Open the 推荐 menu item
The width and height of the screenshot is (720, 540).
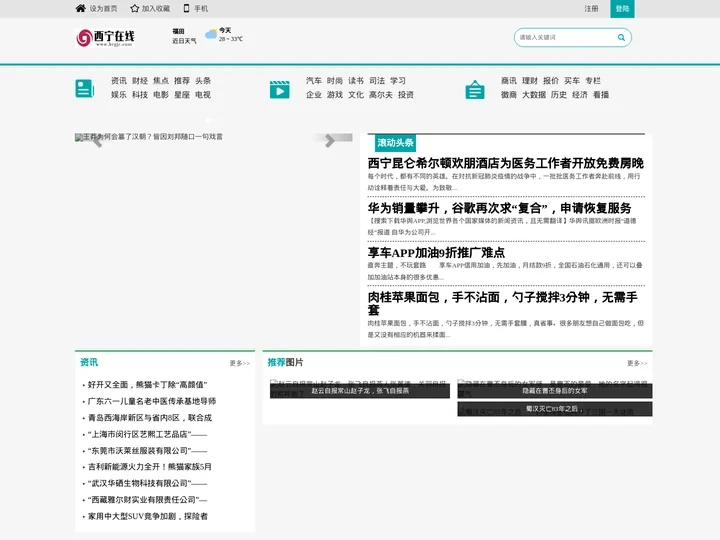[x=182, y=81]
